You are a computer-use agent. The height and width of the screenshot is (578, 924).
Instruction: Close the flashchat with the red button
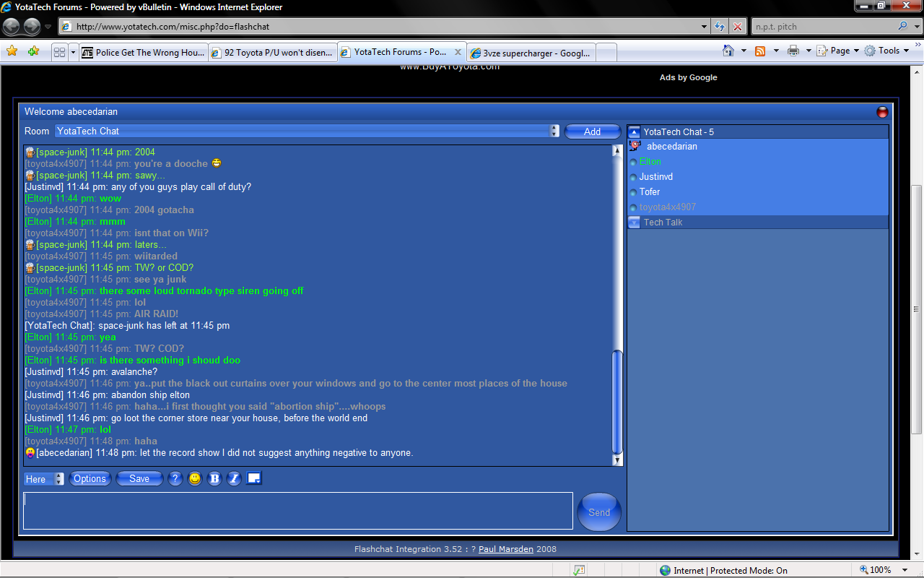[882, 112]
